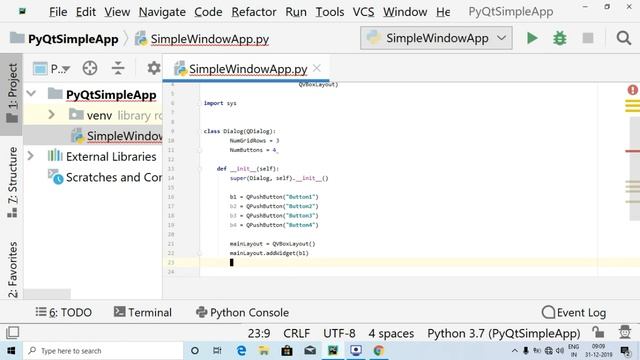Screen dimensions: 640x360
Task: Open the project panel settings gear
Action: point(154,68)
